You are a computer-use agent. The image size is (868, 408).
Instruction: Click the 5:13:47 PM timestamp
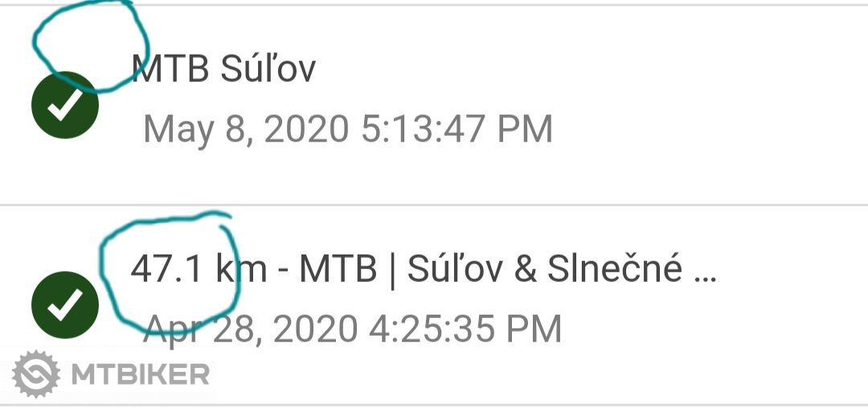[457, 129]
